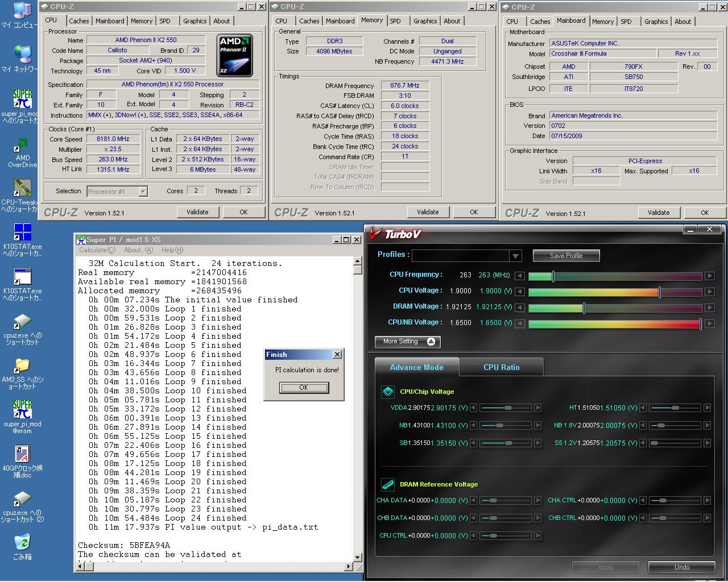Screen dimensions: 728x582
Task: Decrease HT voltage with left arrow
Action: point(643,408)
